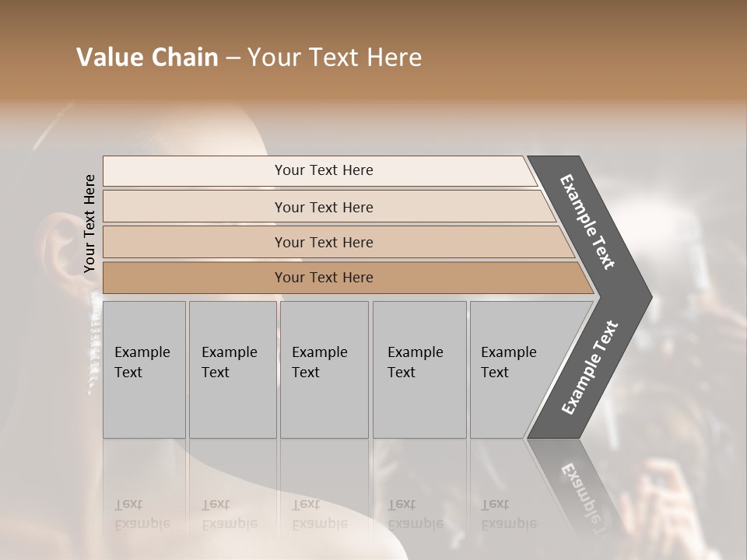The height and width of the screenshot is (560, 747).
Task: Select the vertical 'Your Text Here' label
Action: pos(89,224)
